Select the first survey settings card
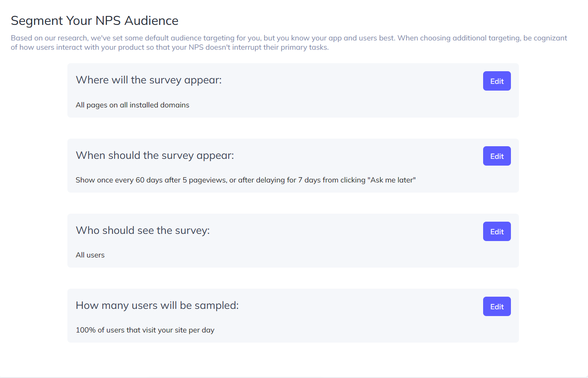 pos(293,90)
